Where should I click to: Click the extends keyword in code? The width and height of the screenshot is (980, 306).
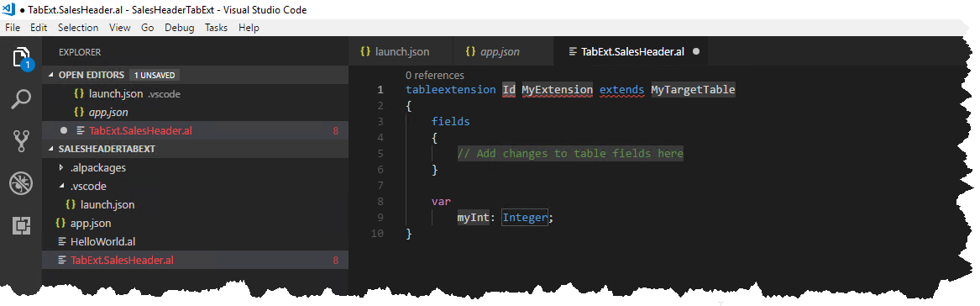622,89
